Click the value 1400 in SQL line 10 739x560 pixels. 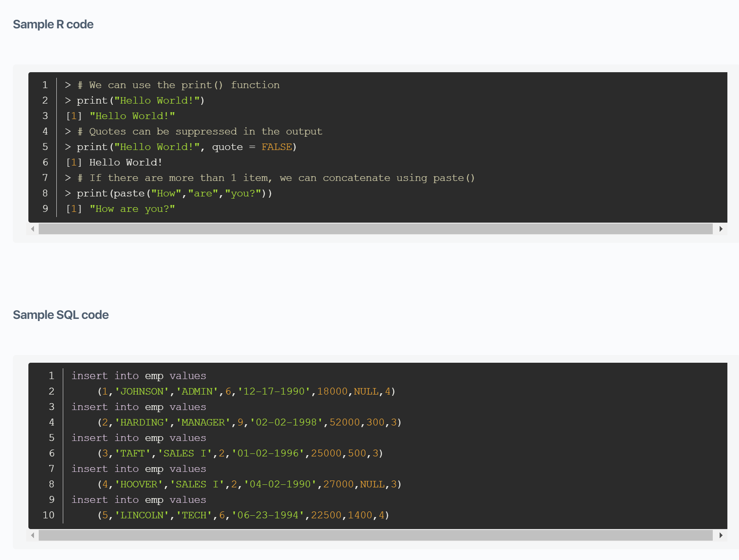[360, 515]
